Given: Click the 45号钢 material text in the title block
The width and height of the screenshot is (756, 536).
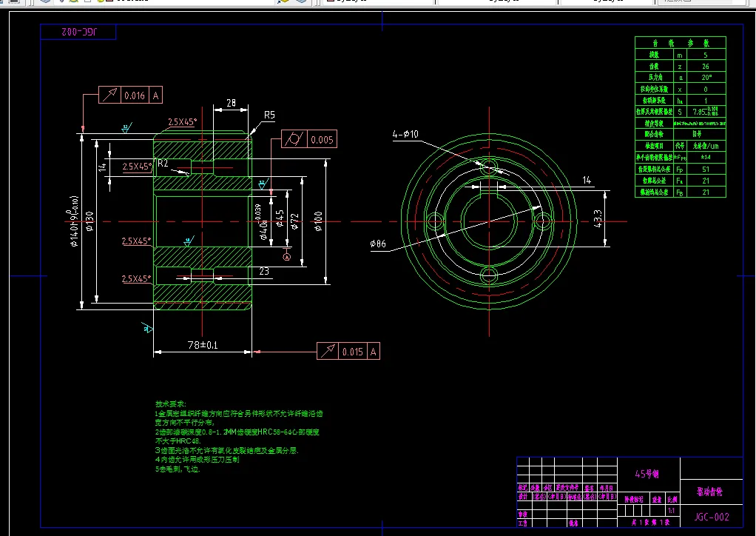Looking at the screenshot, I should point(647,474).
